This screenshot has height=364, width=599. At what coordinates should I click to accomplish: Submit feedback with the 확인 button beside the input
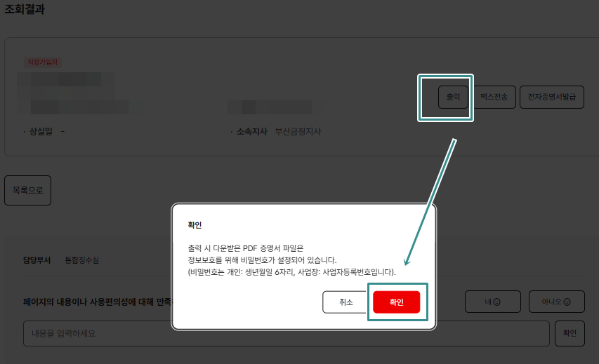pyautogui.click(x=570, y=333)
